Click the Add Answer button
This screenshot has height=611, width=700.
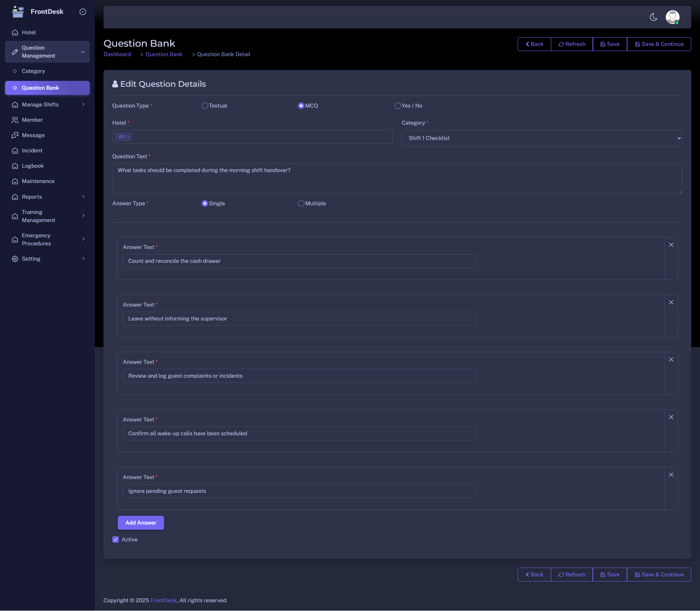[141, 523]
